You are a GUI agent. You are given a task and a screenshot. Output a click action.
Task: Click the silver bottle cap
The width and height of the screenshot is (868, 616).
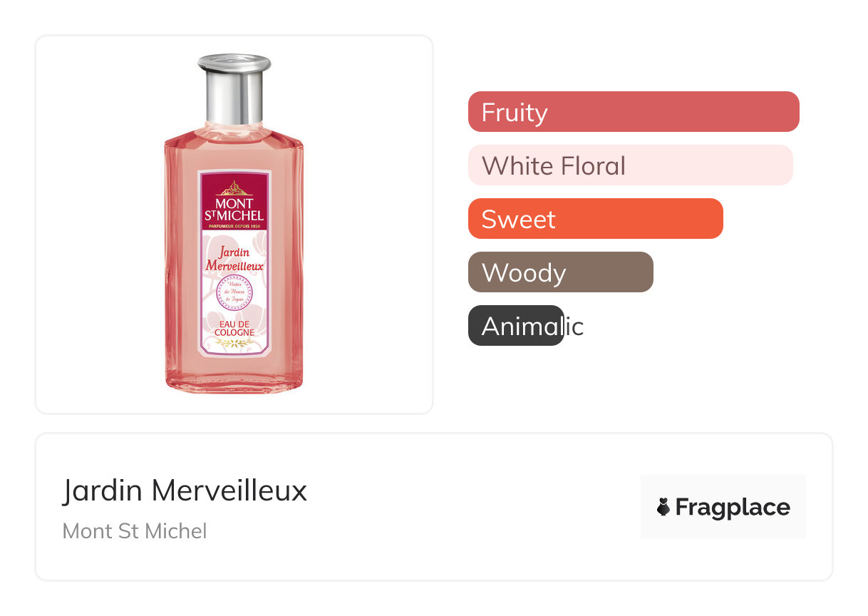[x=234, y=89]
